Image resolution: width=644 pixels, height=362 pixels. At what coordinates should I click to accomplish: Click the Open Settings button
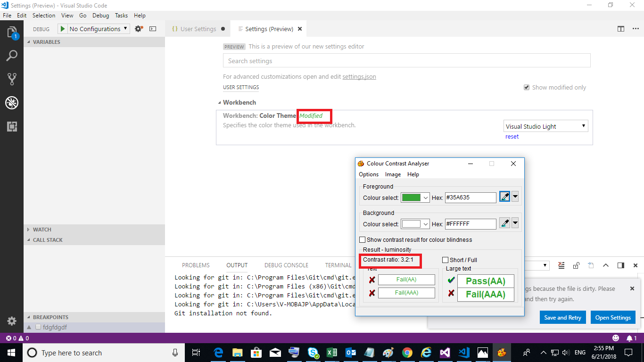tap(613, 317)
